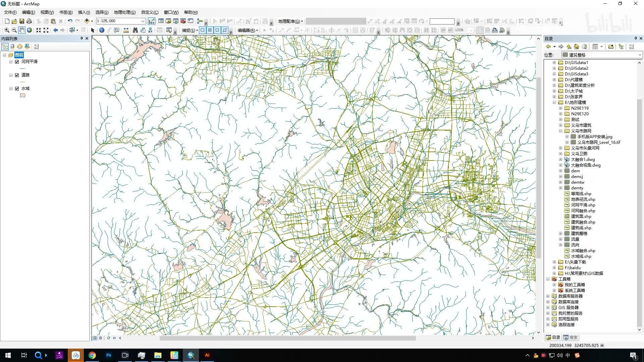
Task: Expand the 系统工具箱 node
Action: pyautogui.click(x=554, y=291)
